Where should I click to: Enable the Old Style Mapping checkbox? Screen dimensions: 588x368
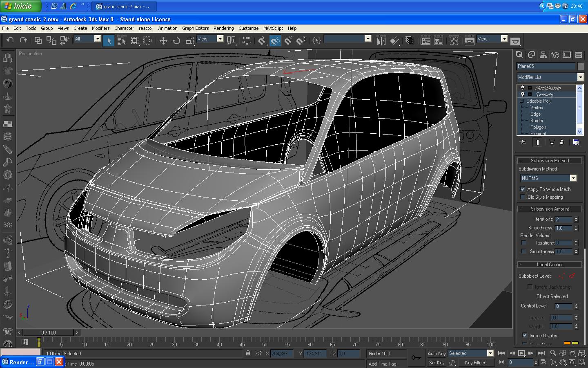pos(523,197)
